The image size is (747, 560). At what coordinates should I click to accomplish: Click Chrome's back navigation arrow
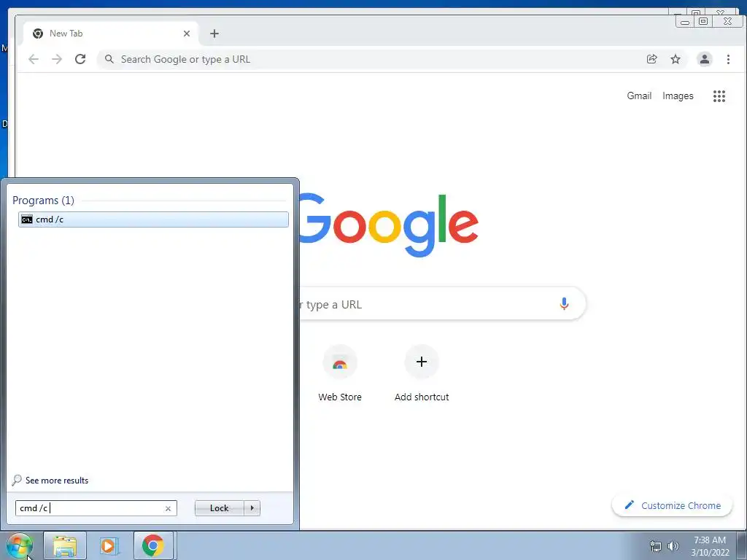point(34,59)
